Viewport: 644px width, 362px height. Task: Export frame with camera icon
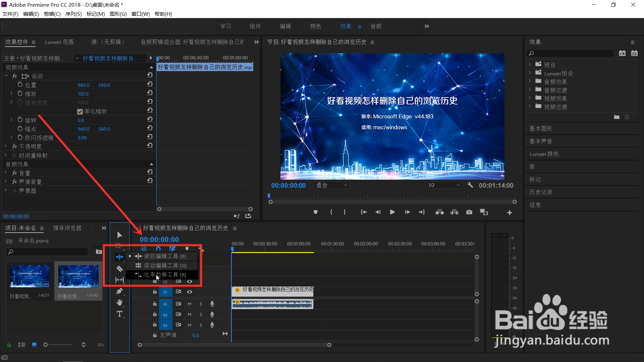tap(469, 212)
